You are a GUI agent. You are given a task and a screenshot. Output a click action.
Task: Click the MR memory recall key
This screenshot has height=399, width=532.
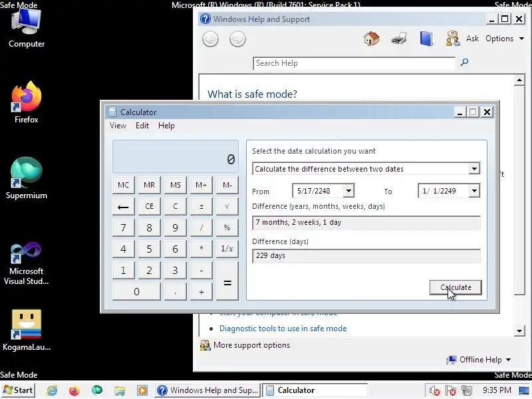149,185
